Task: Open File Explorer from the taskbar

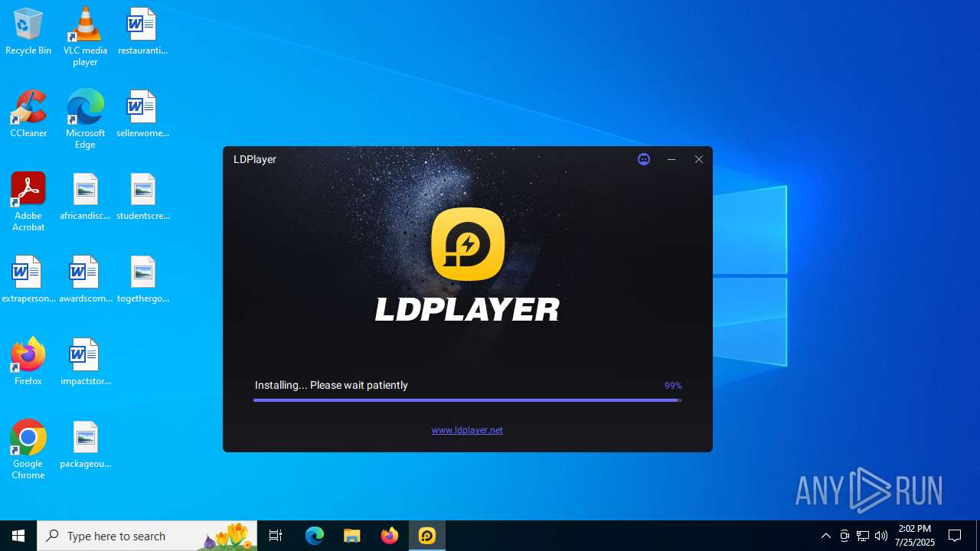Action: pyautogui.click(x=352, y=536)
